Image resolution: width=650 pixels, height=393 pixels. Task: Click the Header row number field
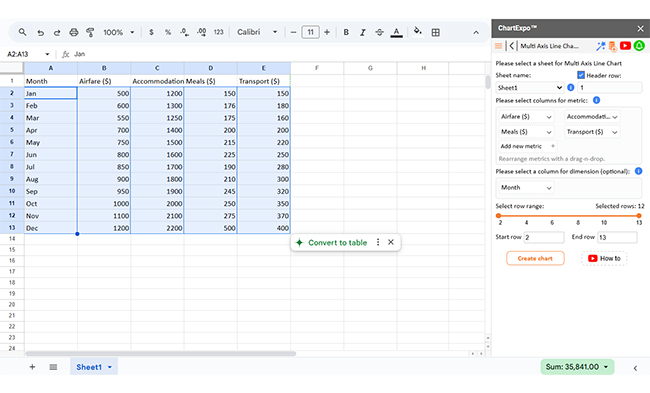pos(609,87)
